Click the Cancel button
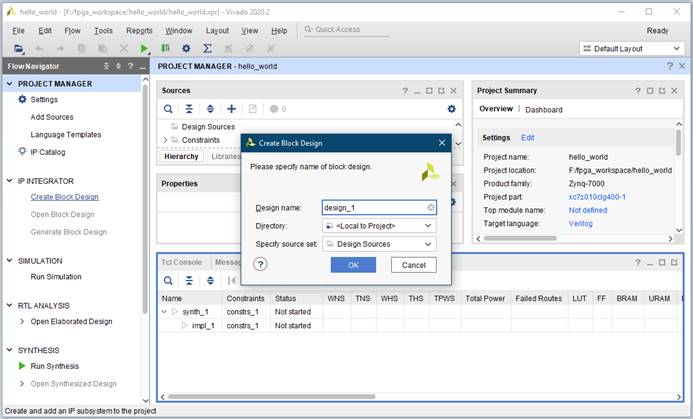693x419 pixels. point(413,265)
